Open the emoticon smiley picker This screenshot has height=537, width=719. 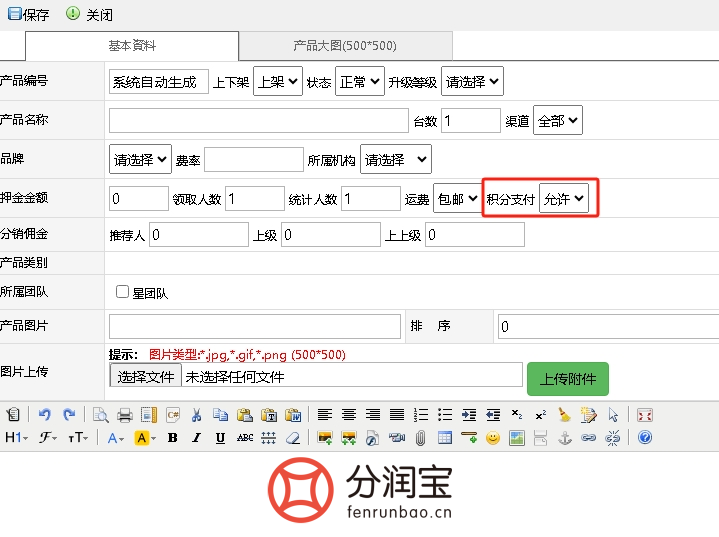click(x=493, y=437)
